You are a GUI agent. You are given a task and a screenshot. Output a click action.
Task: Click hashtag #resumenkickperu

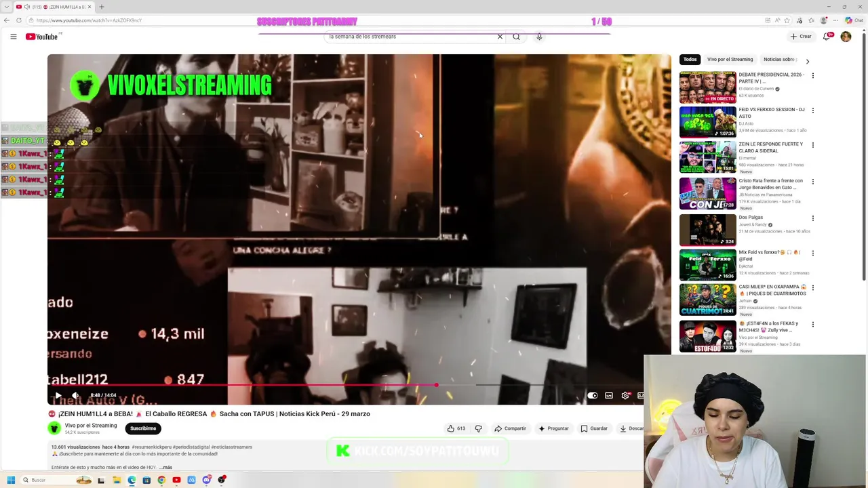click(152, 447)
